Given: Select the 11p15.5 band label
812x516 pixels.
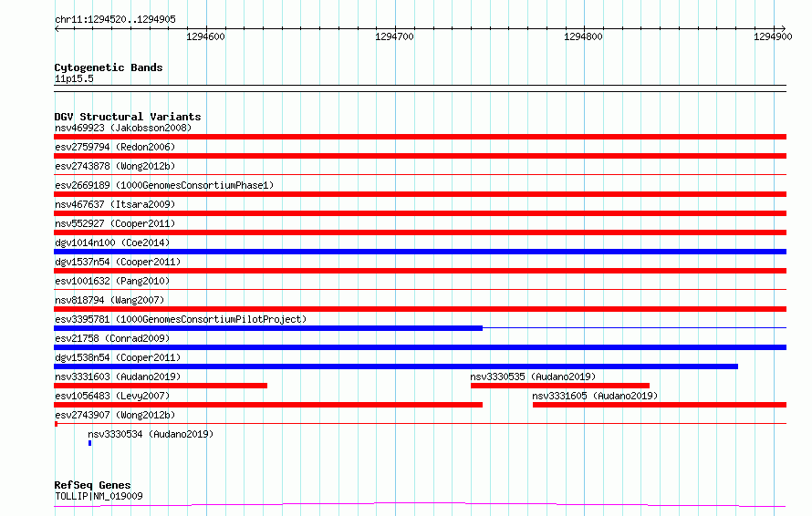Looking at the screenshot, I should point(74,78).
